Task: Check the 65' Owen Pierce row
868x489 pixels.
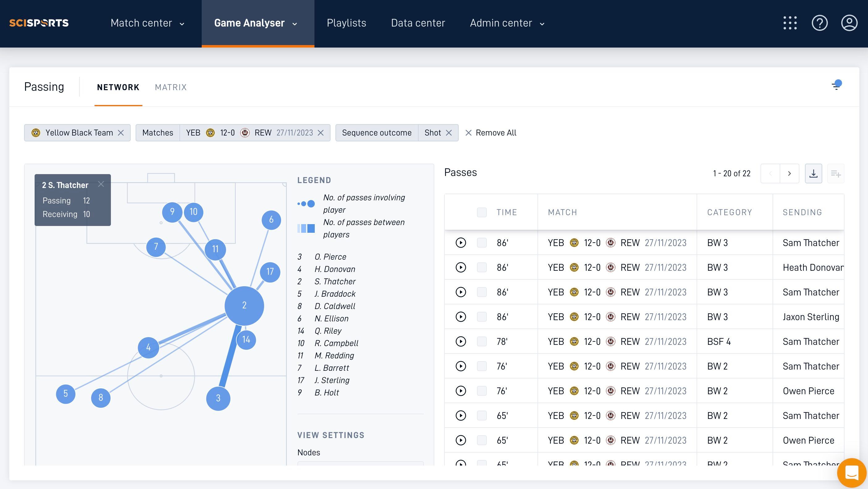Action: tap(482, 440)
